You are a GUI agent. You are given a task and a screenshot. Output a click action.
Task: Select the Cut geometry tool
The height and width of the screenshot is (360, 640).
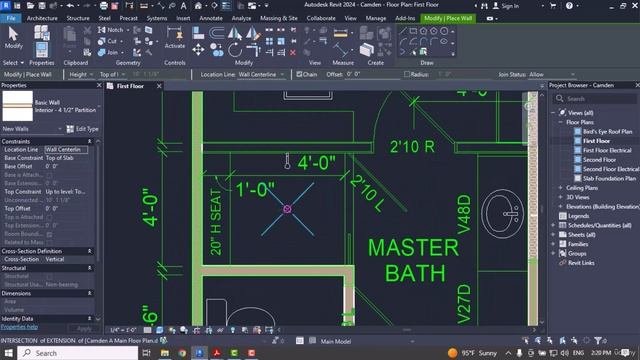pyautogui.click(x=107, y=41)
